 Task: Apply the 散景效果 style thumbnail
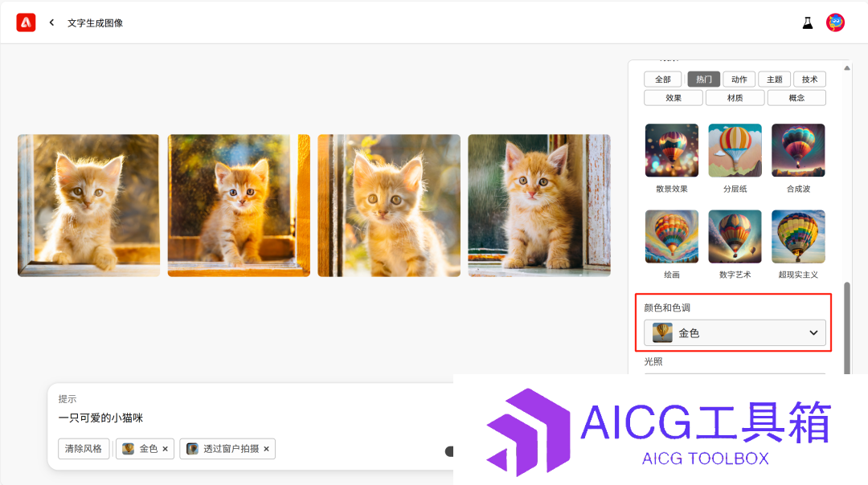coord(672,150)
